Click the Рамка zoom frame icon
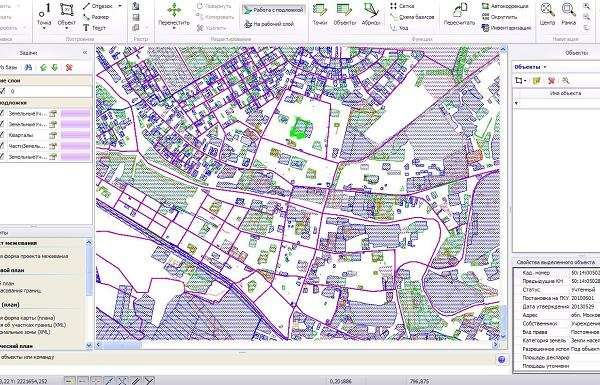600x385 pixels. point(569,15)
